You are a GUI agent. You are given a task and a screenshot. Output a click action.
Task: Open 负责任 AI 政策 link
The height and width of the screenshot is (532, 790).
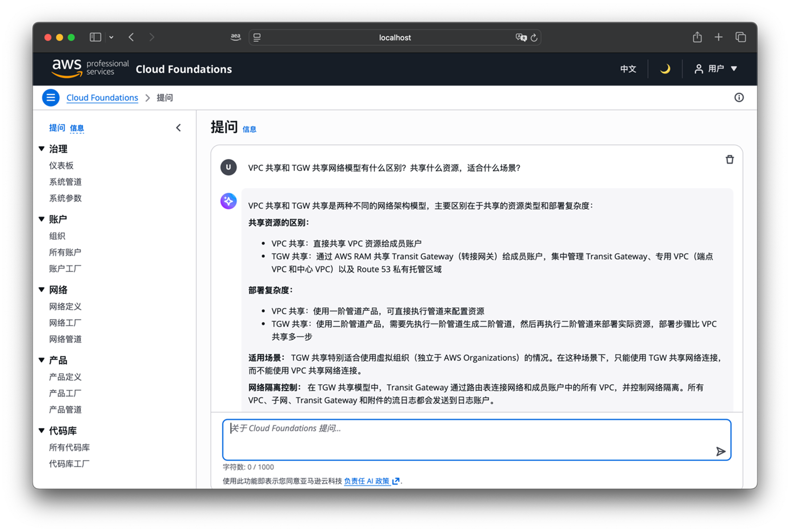click(x=367, y=481)
